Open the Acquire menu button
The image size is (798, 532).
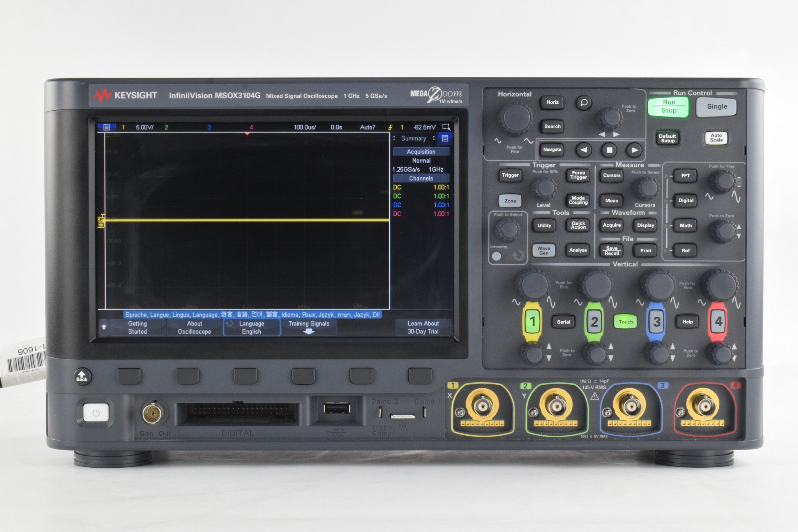point(612,225)
